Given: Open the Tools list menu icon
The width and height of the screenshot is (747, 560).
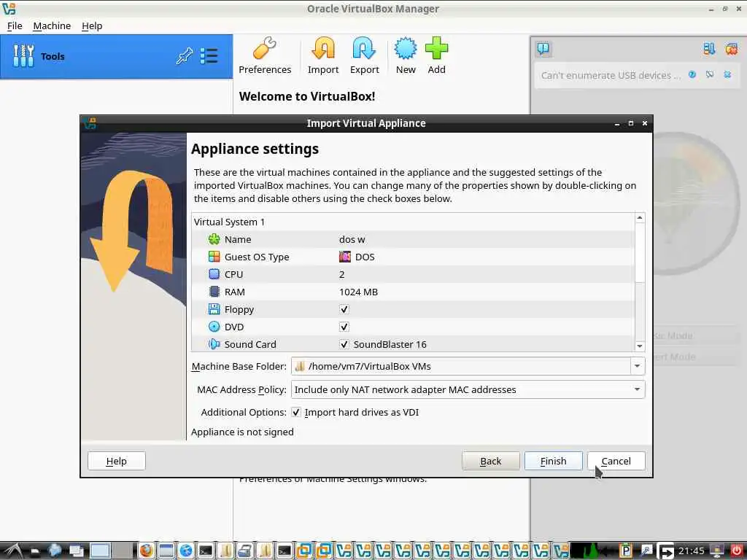Looking at the screenshot, I should 209,56.
